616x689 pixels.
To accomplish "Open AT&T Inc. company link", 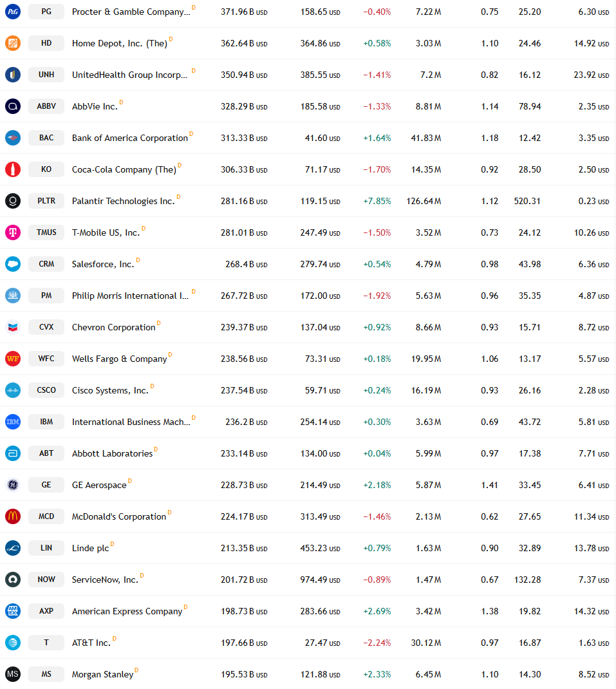I will tap(91, 643).
